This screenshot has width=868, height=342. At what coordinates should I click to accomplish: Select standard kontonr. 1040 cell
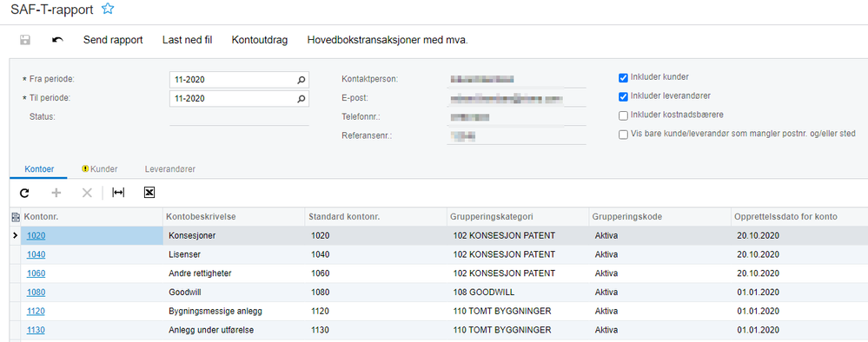pos(376,254)
